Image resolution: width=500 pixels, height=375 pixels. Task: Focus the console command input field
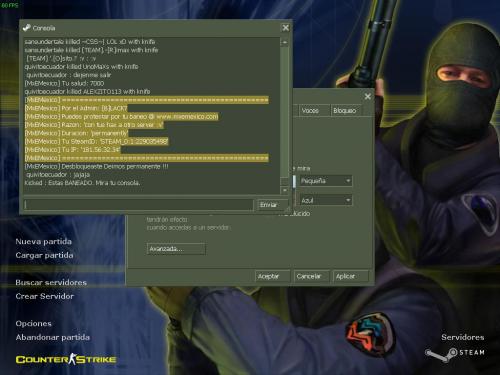click(x=139, y=205)
